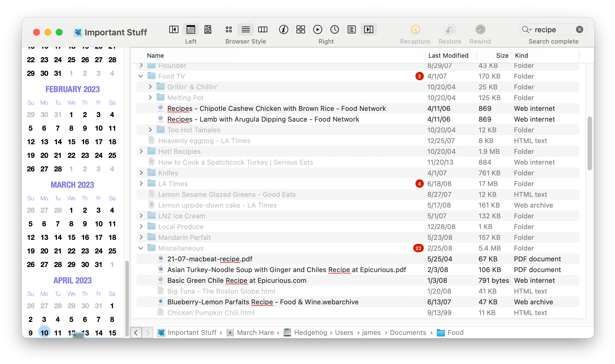Toggle the right sidebar panel icon
615x364 pixels.
369,29
